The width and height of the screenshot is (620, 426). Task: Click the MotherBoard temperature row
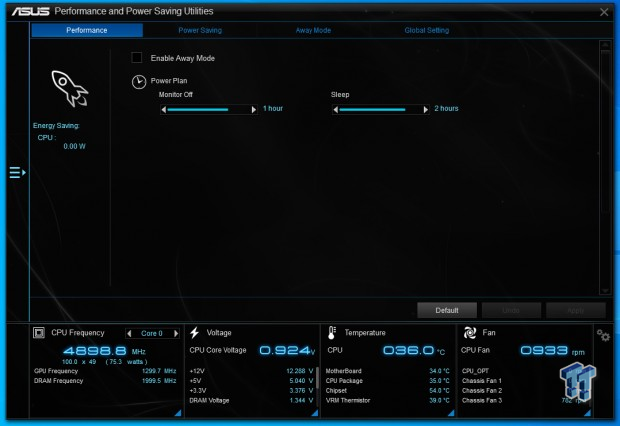388,371
